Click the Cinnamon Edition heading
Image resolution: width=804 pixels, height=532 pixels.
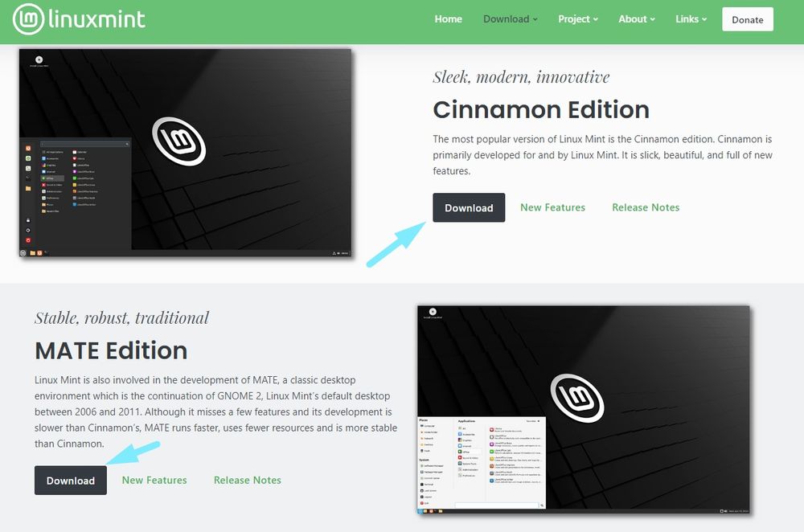point(540,109)
